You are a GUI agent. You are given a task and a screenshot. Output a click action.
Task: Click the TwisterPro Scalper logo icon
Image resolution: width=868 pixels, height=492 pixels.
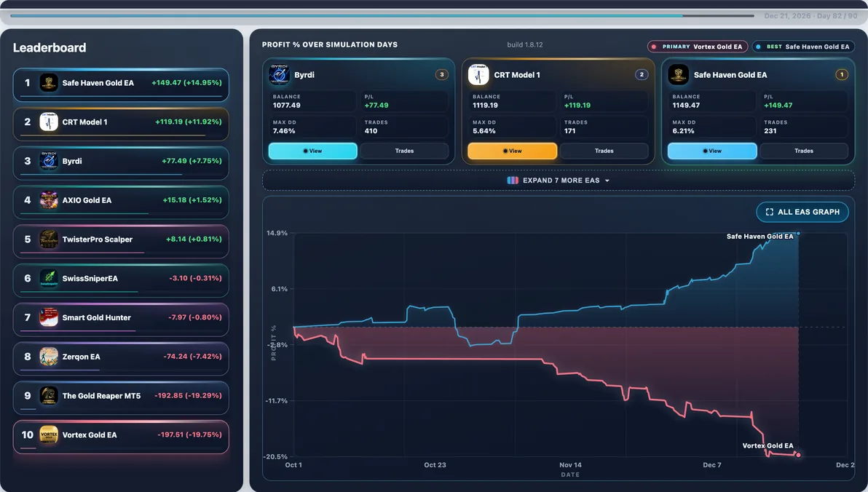tap(49, 239)
